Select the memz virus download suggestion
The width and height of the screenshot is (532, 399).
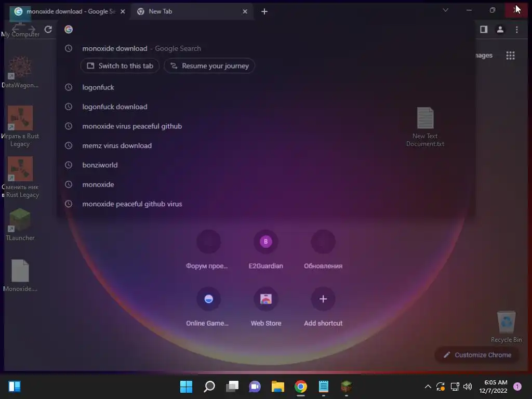[x=265, y=145]
